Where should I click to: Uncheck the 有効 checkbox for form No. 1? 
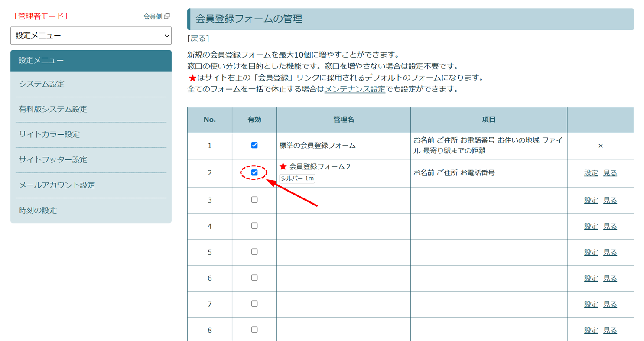pyautogui.click(x=254, y=146)
